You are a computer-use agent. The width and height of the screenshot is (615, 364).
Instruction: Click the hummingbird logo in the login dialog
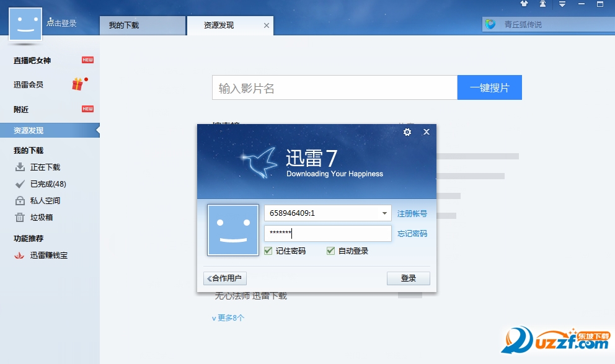pos(259,163)
